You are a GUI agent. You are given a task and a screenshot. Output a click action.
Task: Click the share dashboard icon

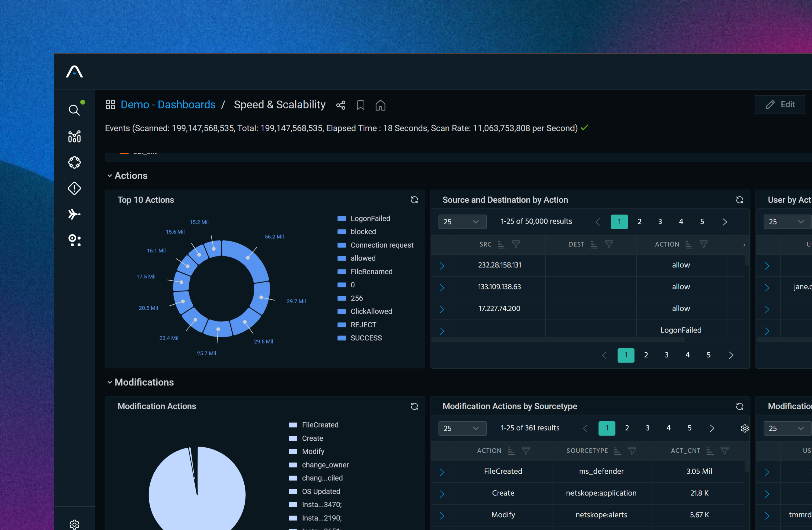click(340, 105)
